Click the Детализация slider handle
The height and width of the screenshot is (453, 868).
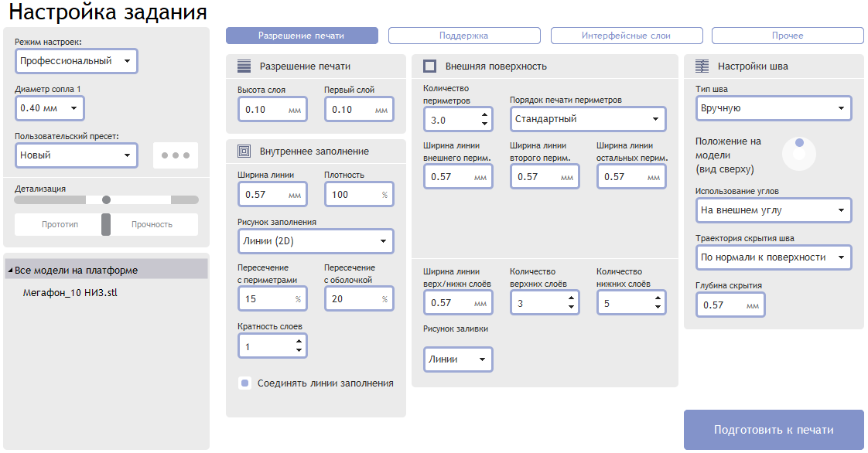point(106,199)
